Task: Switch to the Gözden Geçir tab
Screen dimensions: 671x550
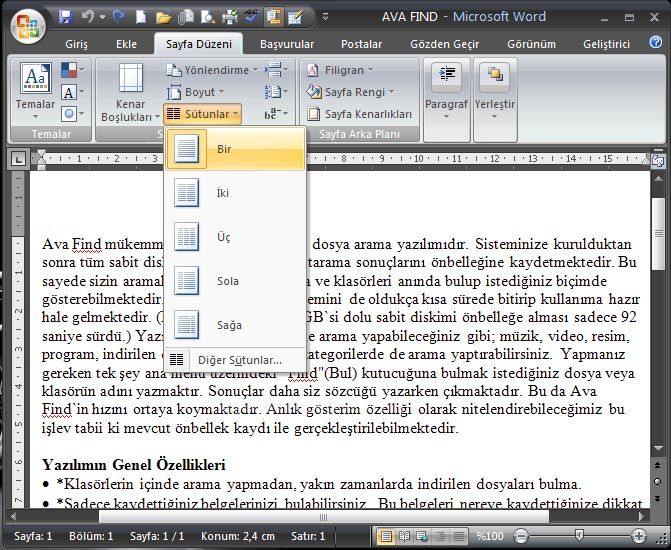Action: pos(445,44)
